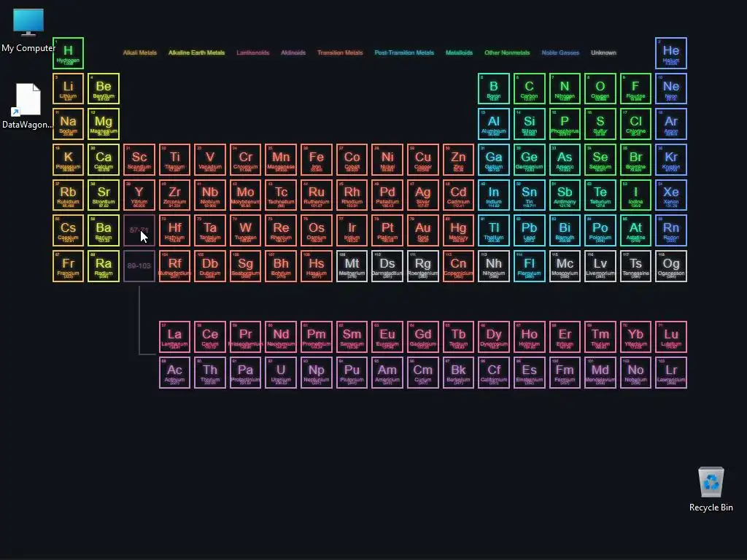Click the Cesium (Cs) tile
Screen dimensions: 747x560
coord(68,230)
